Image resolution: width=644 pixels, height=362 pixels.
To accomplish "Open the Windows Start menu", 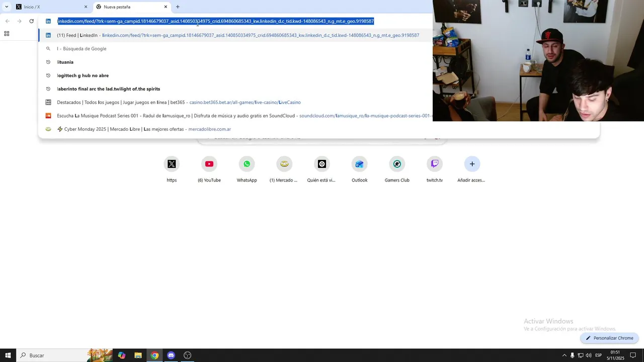I will 8,355.
